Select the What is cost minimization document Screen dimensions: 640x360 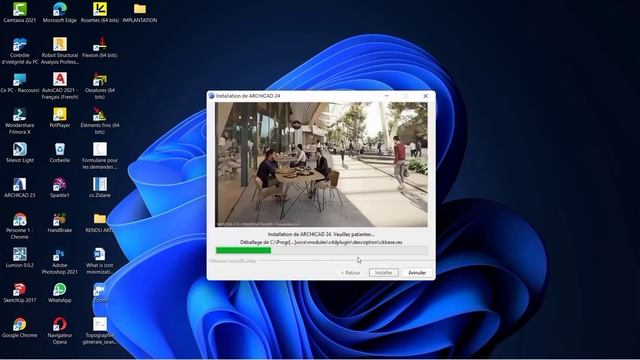point(100,261)
